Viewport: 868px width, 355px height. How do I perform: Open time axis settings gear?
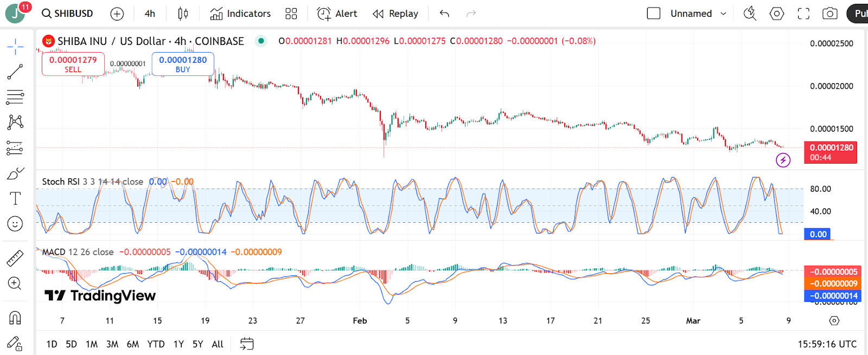[834, 321]
